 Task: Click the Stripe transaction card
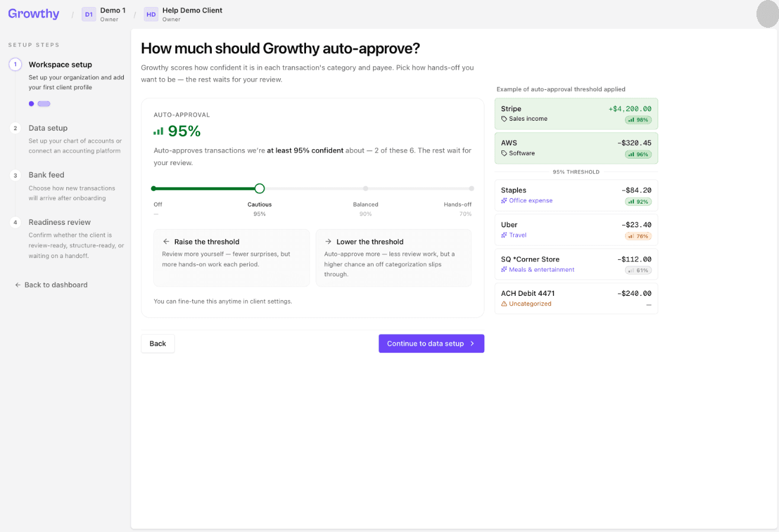click(x=576, y=114)
